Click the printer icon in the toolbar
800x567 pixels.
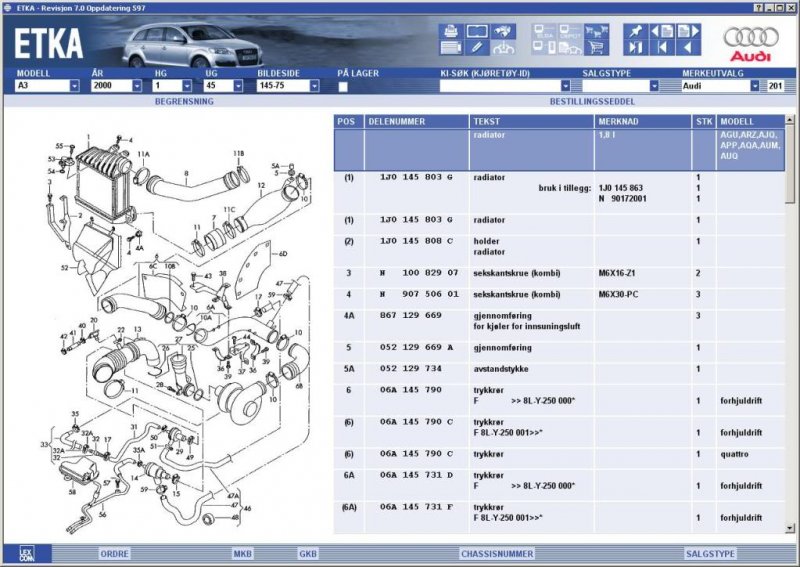point(450,31)
